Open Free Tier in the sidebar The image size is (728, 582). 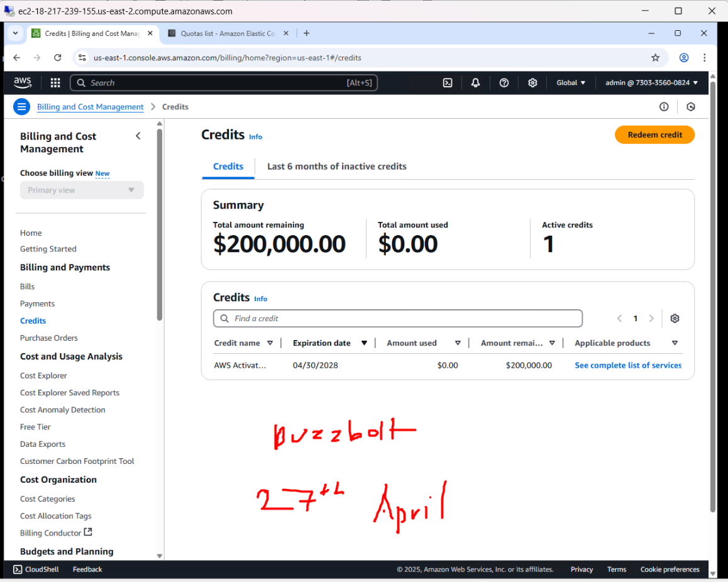tap(35, 427)
